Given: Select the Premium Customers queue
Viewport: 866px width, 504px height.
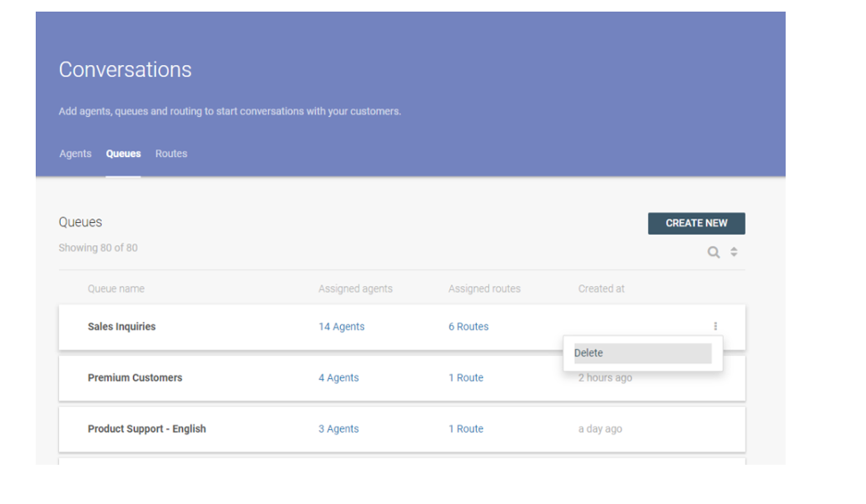Looking at the screenshot, I should click(135, 378).
